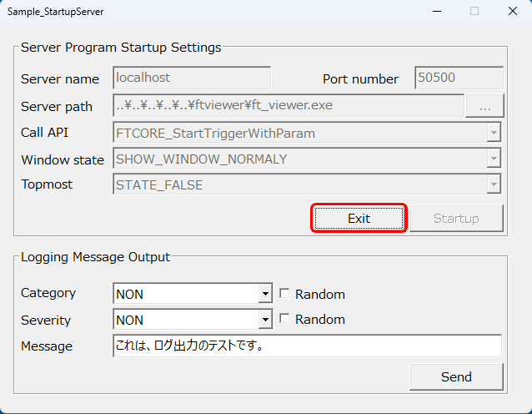Image resolution: width=532 pixels, height=414 pixels.
Task: Open the server path browse (...) button
Action: point(484,106)
